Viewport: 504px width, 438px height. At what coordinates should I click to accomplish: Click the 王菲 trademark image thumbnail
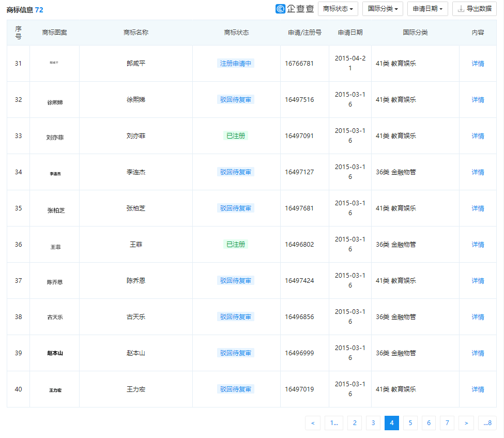pyautogui.click(x=56, y=247)
